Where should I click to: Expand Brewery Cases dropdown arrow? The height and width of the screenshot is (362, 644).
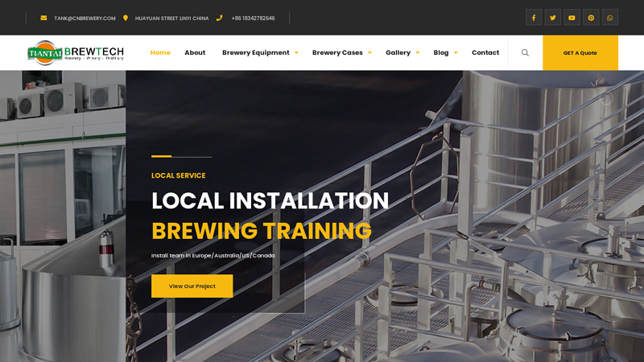[x=369, y=53]
